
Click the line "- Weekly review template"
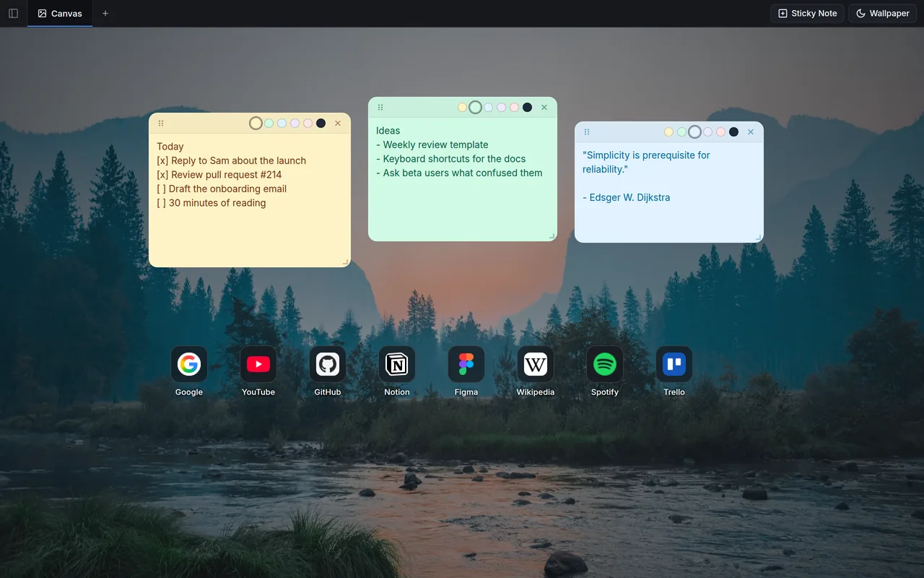(432, 144)
